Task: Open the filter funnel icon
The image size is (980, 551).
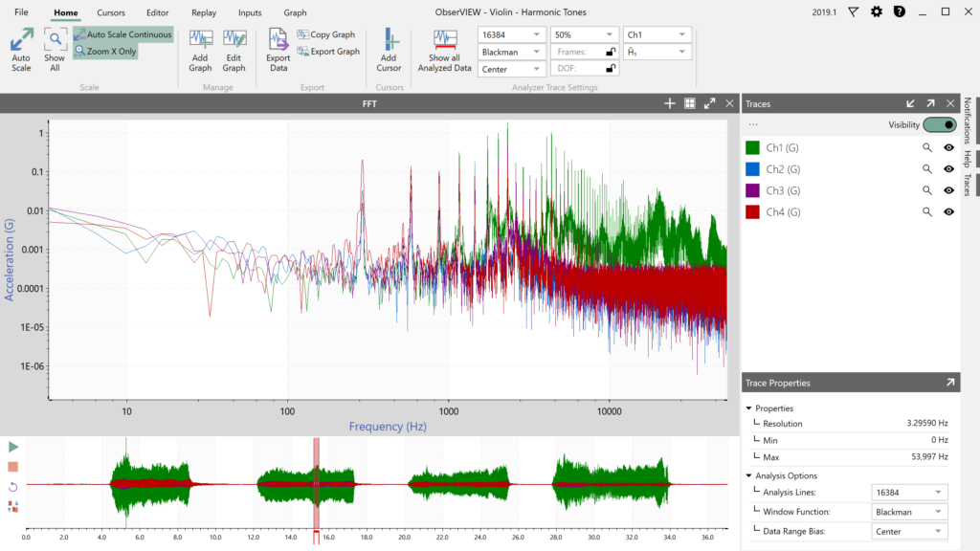Action: pos(853,11)
